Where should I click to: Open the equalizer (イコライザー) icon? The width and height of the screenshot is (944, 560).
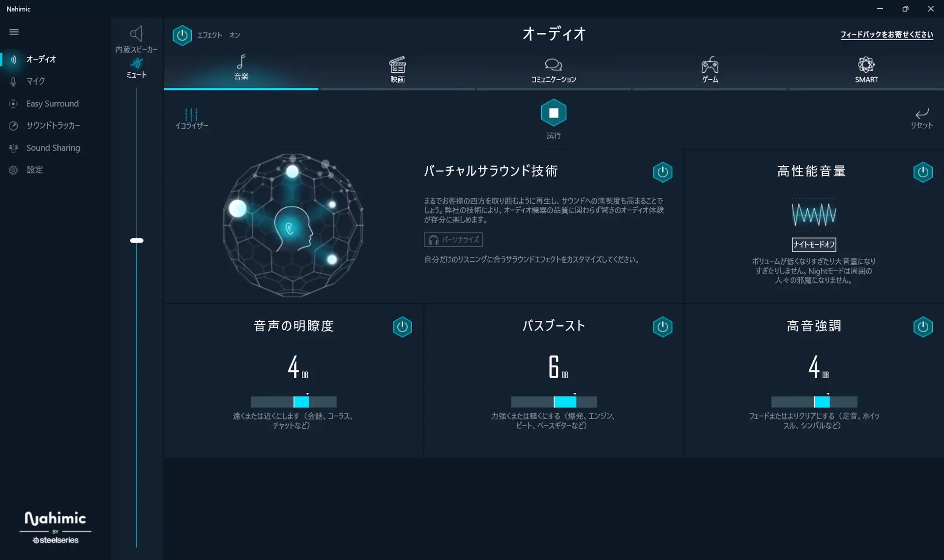point(191,115)
